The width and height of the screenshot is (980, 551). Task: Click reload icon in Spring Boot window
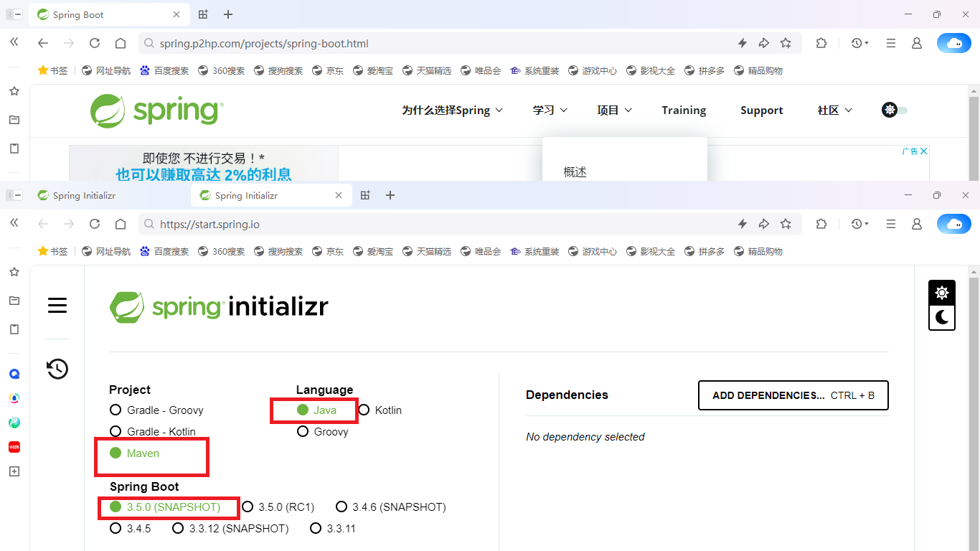(x=95, y=43)
